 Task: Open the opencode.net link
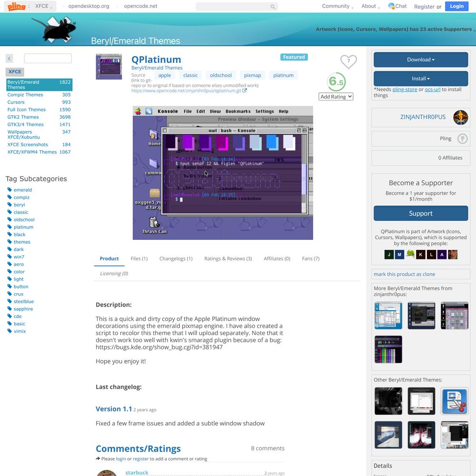[x=140, y=6]
